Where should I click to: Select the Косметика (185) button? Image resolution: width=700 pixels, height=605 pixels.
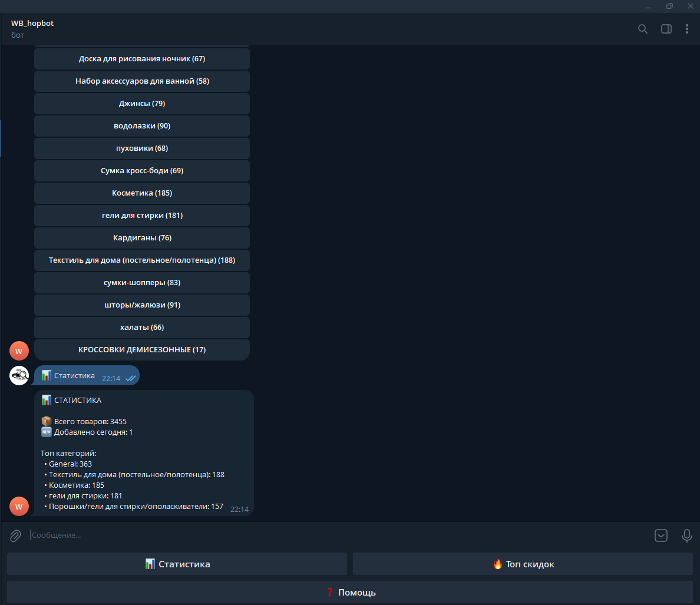coord(142,193)
